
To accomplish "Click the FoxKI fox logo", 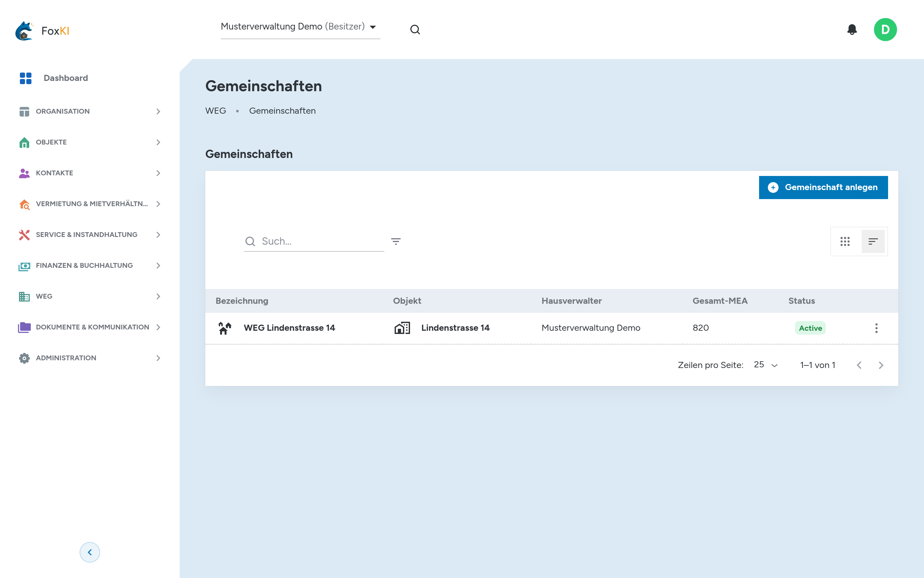I will (24, 31).
